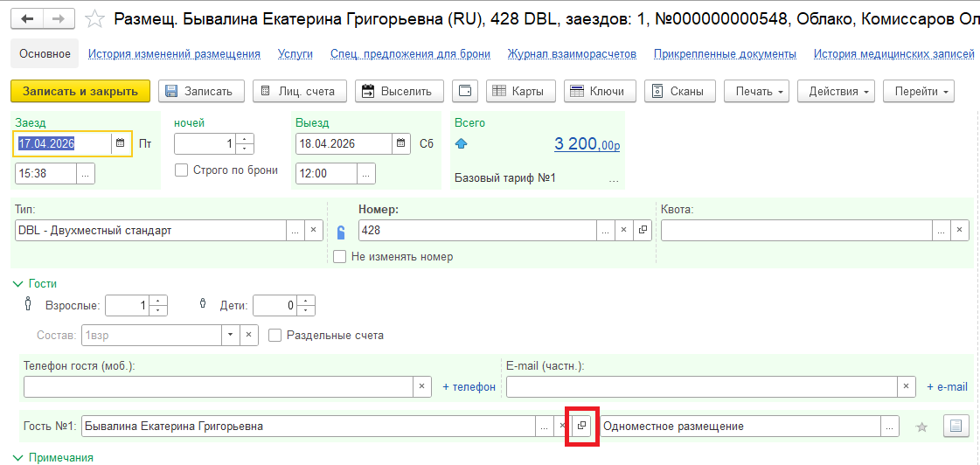Go forward with the right arrow button
980x465 pixels.
(x=59, y=18)
